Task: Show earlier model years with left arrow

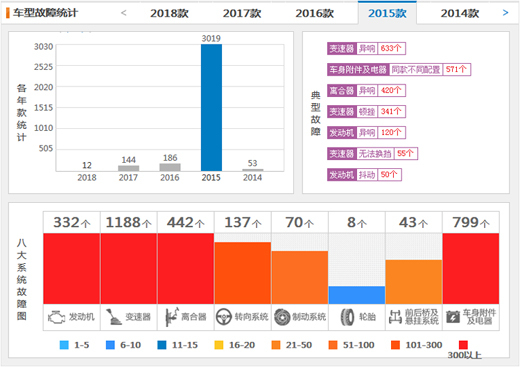Action: click(x=124, y=13)
